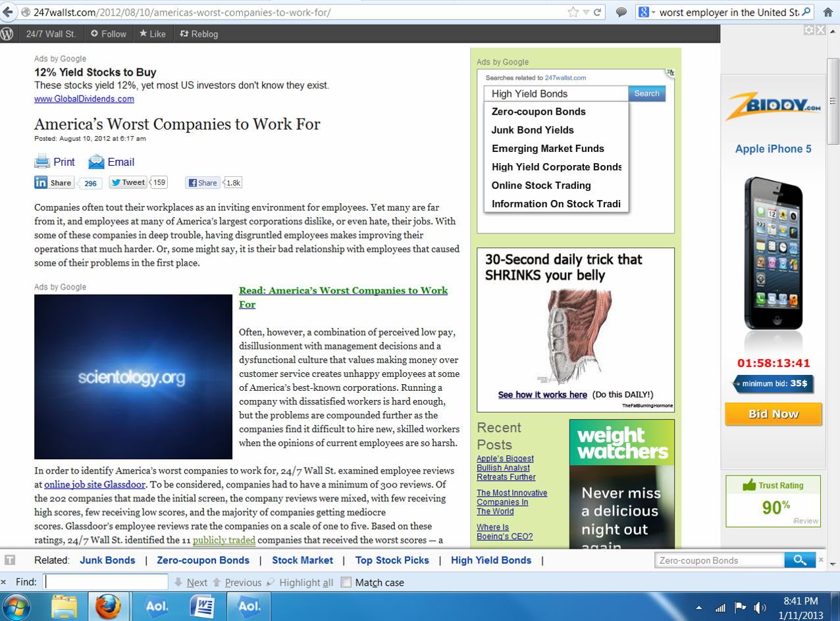
Task: Follow the 24/7 Wall St. blog
Action: 108,34
